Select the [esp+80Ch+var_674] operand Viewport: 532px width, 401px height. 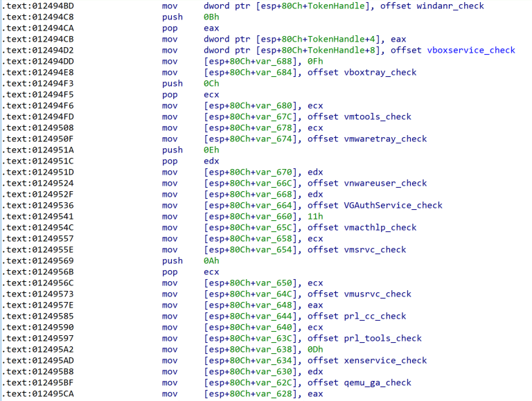pyautogui.click(x=250, y=139)
